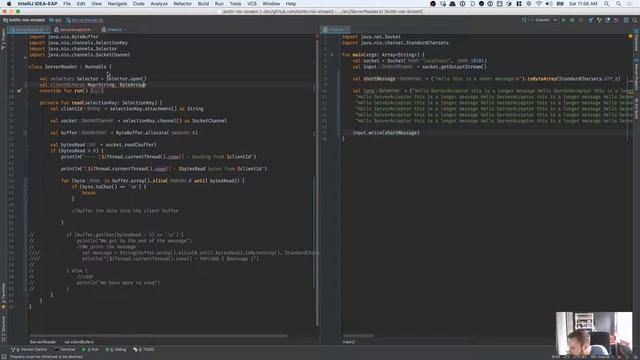Click the main() breadcrumb under right editor

349,342
